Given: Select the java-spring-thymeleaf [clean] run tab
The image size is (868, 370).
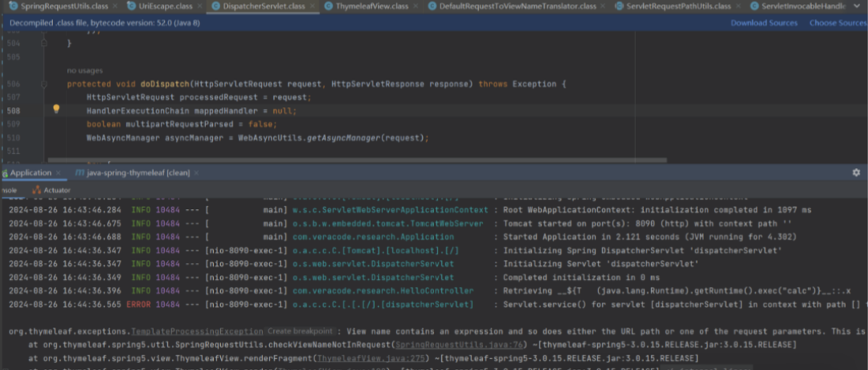Looking at the screenshot, I should point(138,173).
